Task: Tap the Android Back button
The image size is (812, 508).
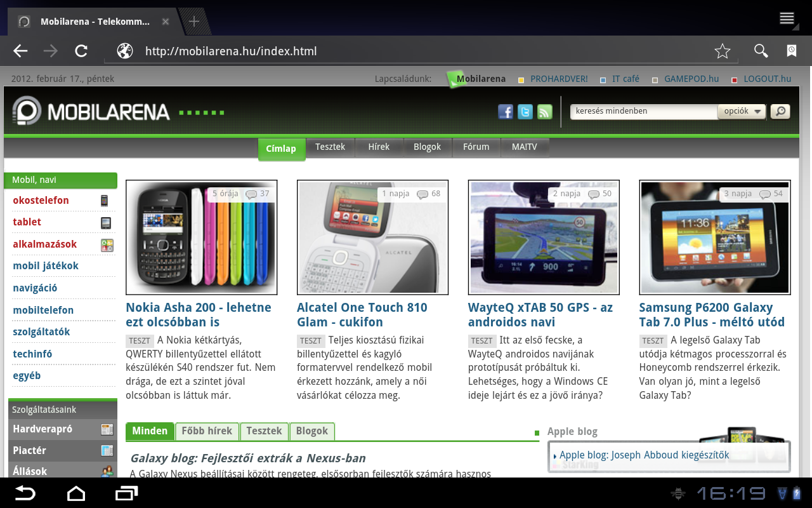Action: tap(25, 493)
